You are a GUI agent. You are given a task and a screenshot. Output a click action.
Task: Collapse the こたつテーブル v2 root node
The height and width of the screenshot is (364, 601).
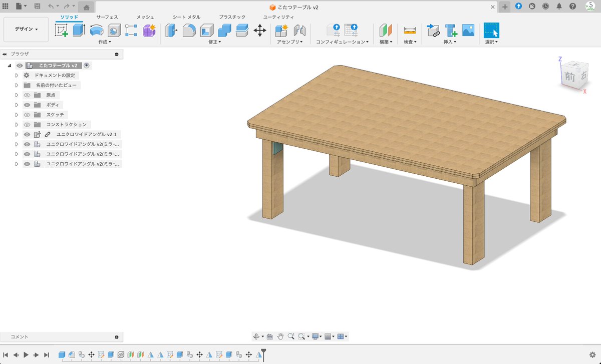[x=10, y=66]
